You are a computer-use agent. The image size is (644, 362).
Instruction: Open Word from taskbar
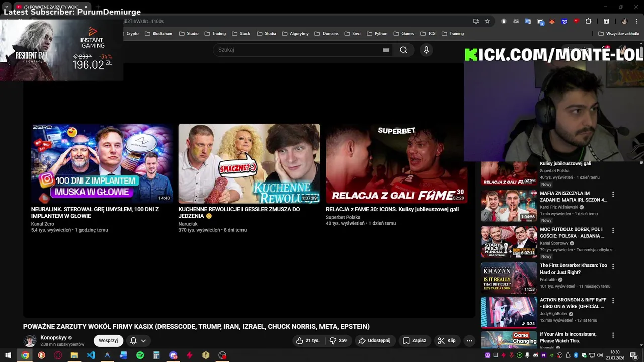pos(123,355)
